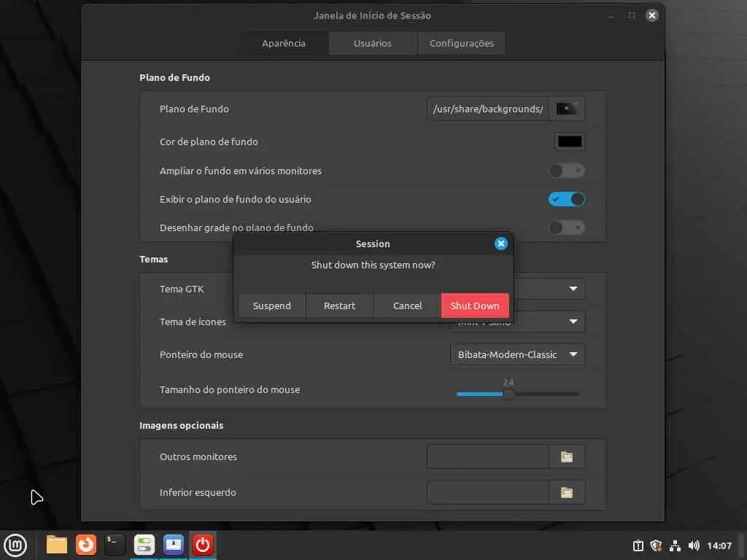
Task: Switch to System Settings taskbar window
Action: pos(144,545)
